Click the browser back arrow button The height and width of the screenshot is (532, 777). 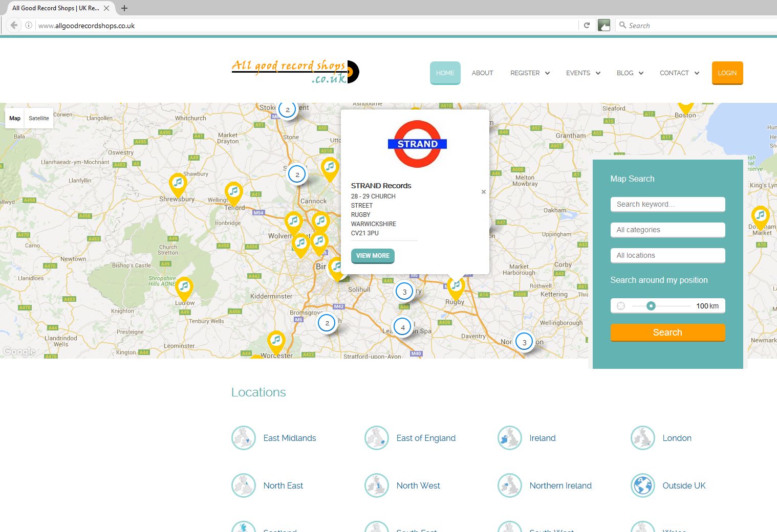(14, 25)
